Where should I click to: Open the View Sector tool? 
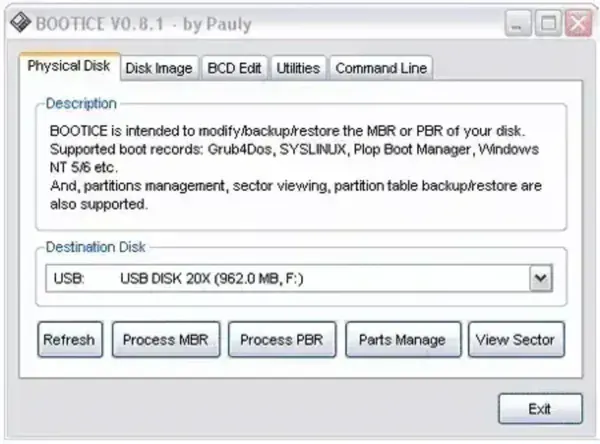[x=515, y=340]
